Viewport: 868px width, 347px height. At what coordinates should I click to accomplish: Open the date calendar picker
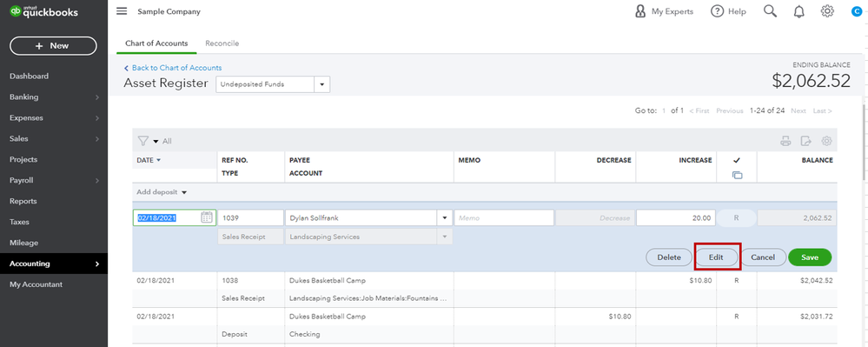207,217
